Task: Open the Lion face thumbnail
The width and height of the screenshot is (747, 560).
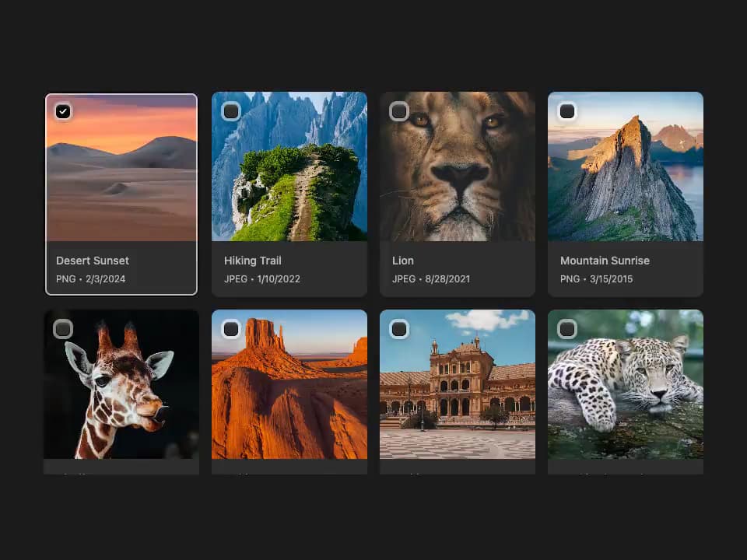Action: pyautogui.click(x=458, y=166)
